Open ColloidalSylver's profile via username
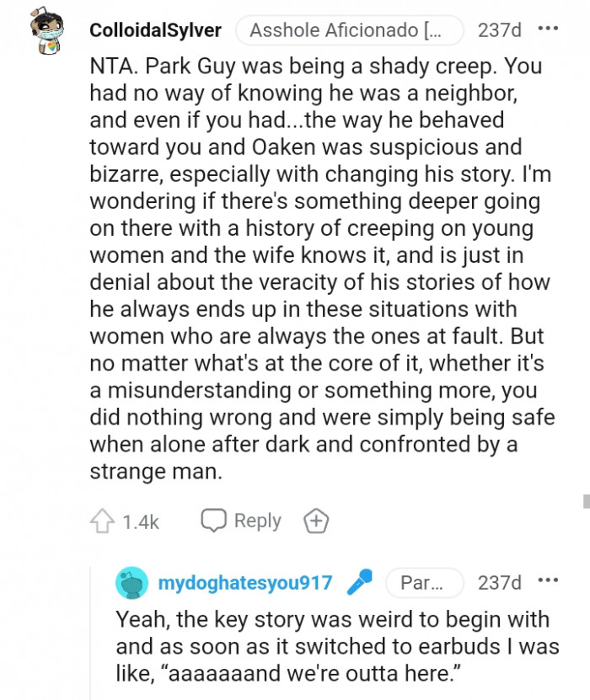The height and width of the screenshot is (700, 590). coord(155,29)
